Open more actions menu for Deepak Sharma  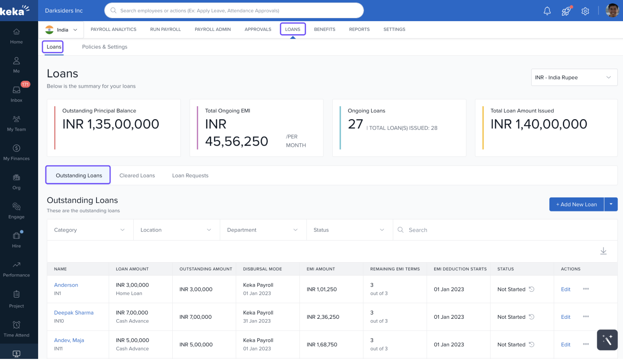pos(586,317)
